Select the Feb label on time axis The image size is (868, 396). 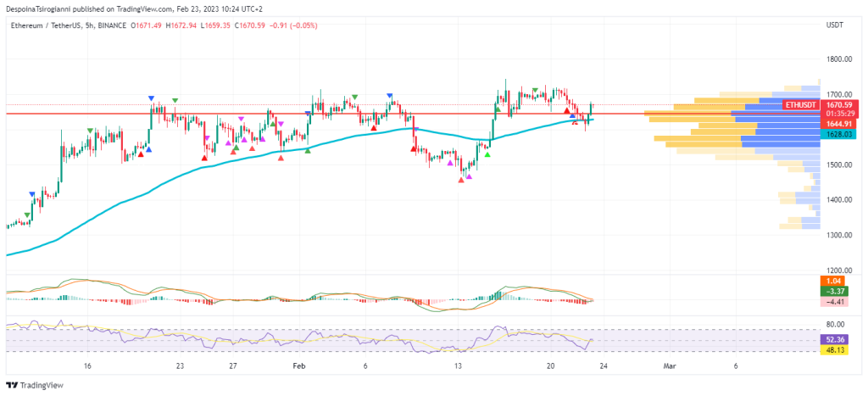(x=298, y=366)
